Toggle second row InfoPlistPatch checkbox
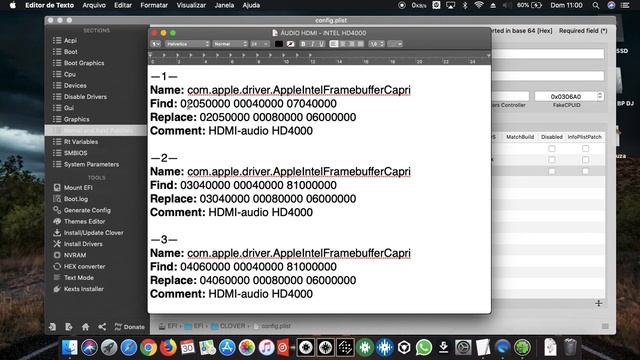 [x=585, y=160]
